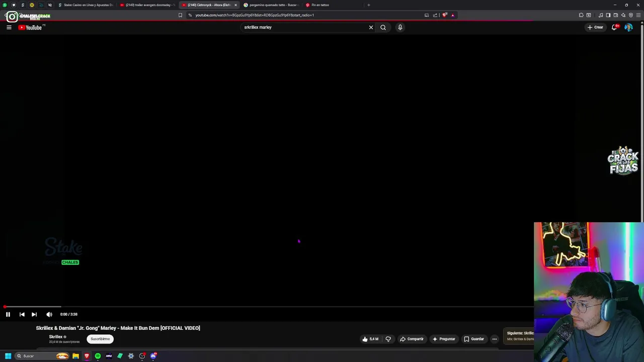The width and height of the screenshot is (644, 362).
Task: Open browser extensions puzzle icon
Action: (581, 15)
